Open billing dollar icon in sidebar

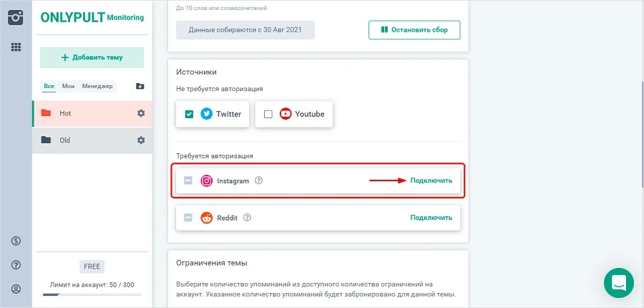coord(16,240)
